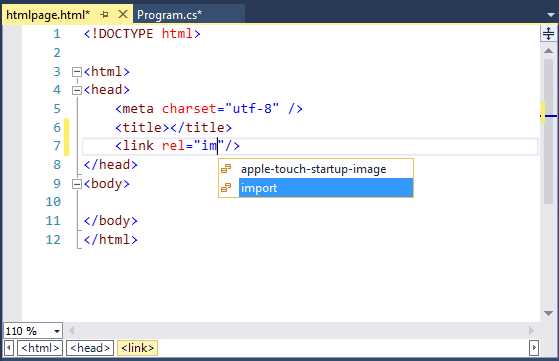Click the <html> breadcrumb button
Image resolution: width=559 pixels, height=361 pixels.
(x=40, y=347)
